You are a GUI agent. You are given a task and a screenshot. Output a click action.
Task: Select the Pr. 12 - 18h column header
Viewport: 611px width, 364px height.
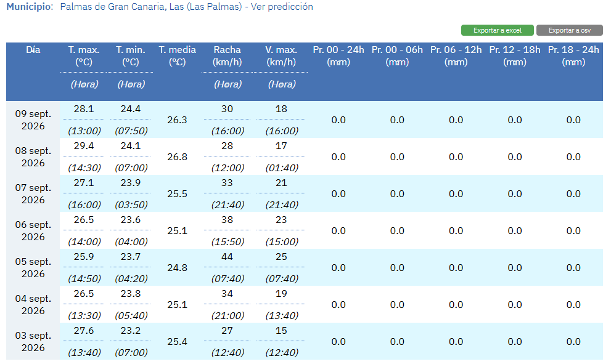[x=515, y=56]
